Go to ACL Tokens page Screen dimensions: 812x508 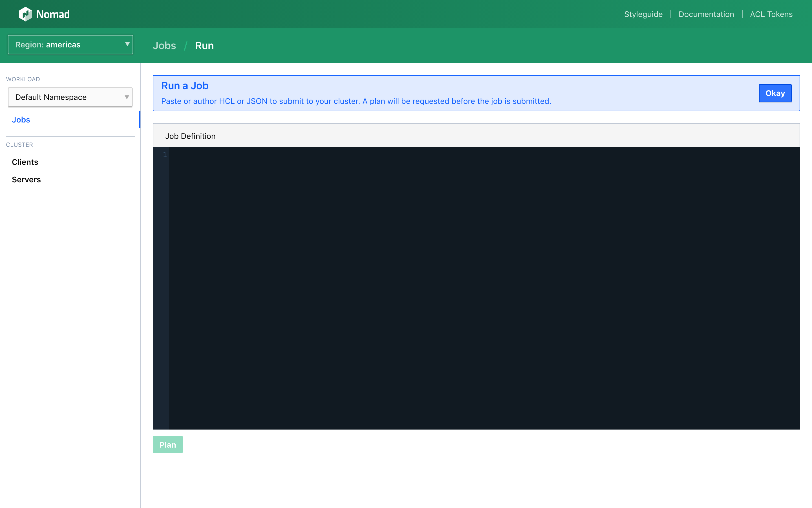point(771,14)
